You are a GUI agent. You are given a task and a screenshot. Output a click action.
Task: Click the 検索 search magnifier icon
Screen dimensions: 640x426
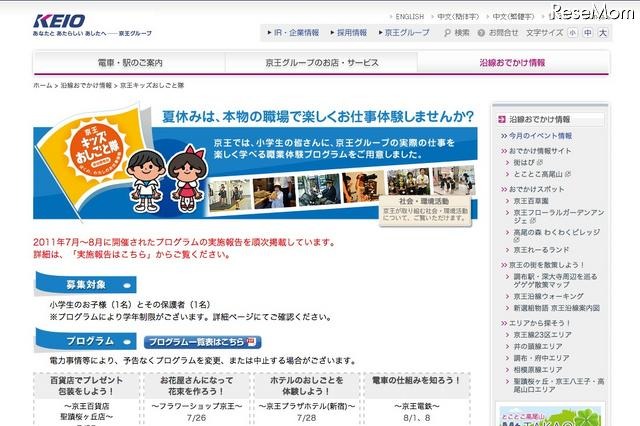tap(447, 33)
